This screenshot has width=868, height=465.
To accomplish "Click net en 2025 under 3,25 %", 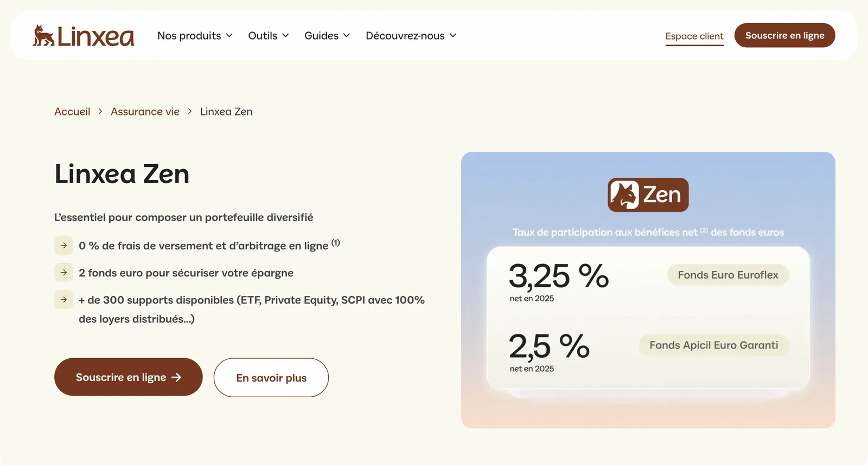I will tap(532, 299).
